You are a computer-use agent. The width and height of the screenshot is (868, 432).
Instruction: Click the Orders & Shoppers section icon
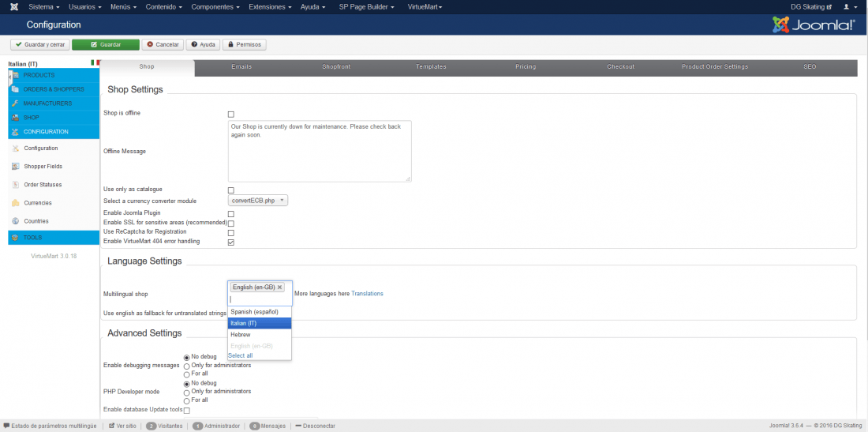point(16,89)
